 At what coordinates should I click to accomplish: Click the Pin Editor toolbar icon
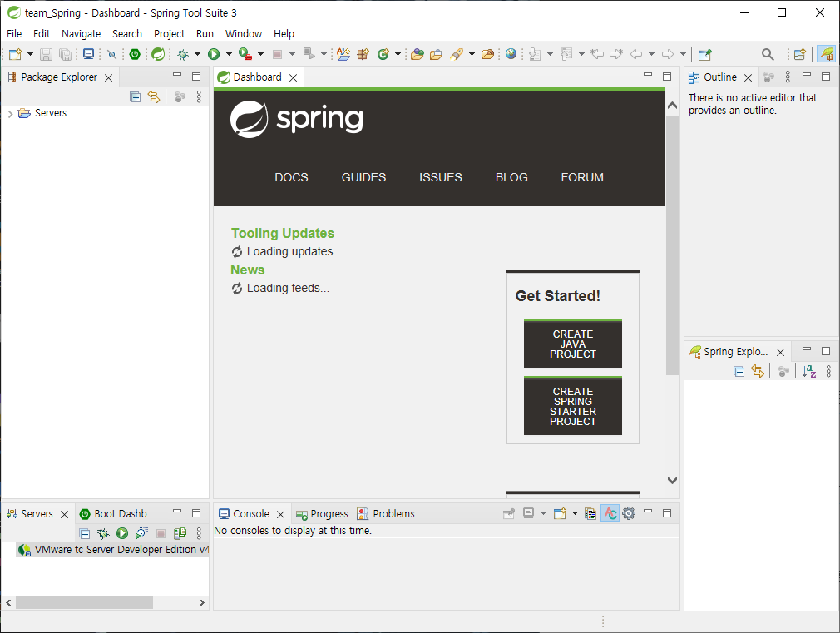tap(705, 54)
